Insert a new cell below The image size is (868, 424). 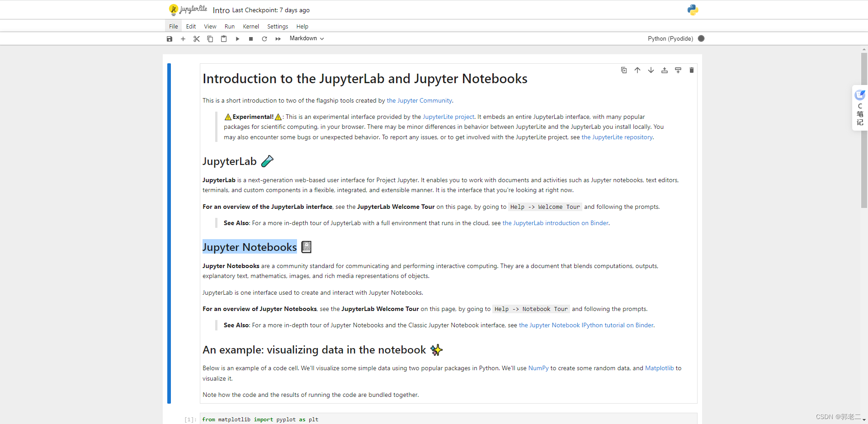[183, 39]
